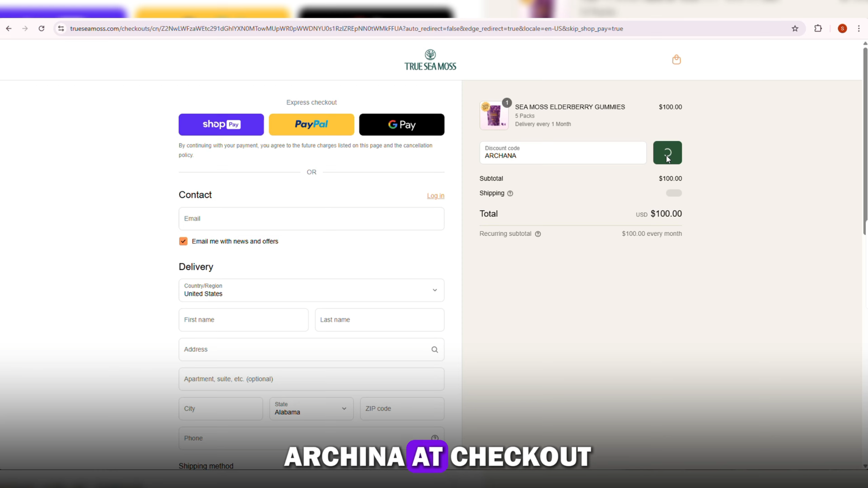Reload the page with the refresh icon
The width and height of the screenshot is (868, 488).
click(x=41, y=29)
